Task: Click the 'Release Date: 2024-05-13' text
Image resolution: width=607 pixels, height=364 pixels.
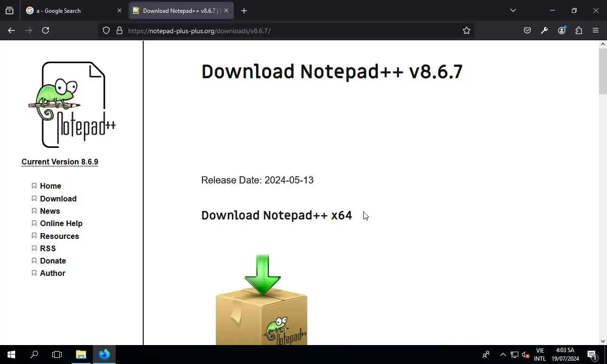Action: click(x=258, y=180)
